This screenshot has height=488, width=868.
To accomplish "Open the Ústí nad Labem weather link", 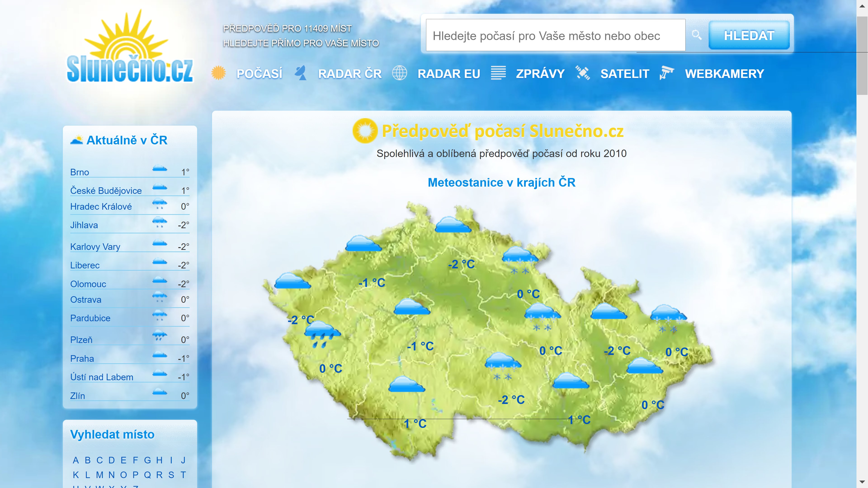I will click(101, 377).
